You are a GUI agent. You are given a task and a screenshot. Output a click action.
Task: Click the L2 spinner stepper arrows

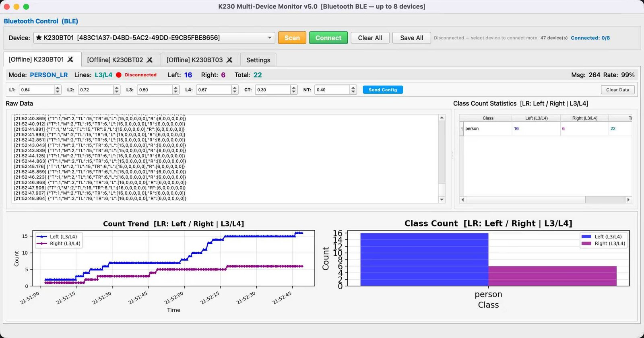point(117,90)
